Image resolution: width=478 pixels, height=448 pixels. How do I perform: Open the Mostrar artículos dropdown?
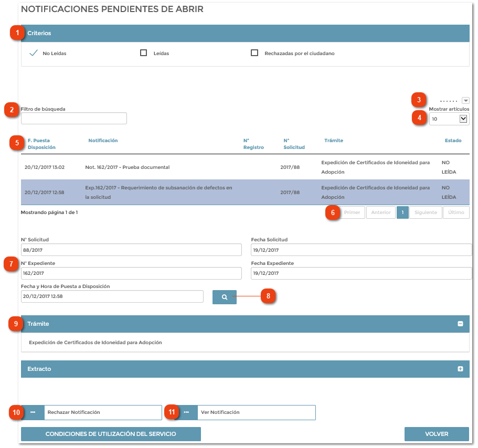(x=449, y=119)
